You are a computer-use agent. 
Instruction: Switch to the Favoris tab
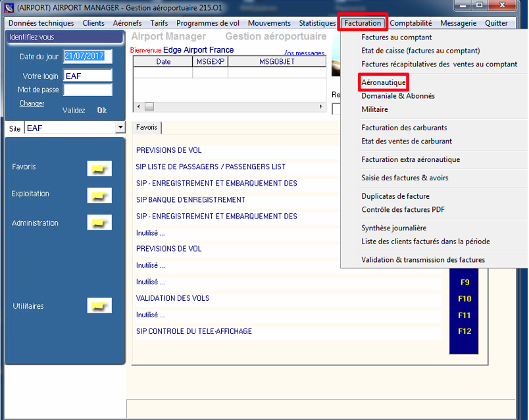pos(147,128)
